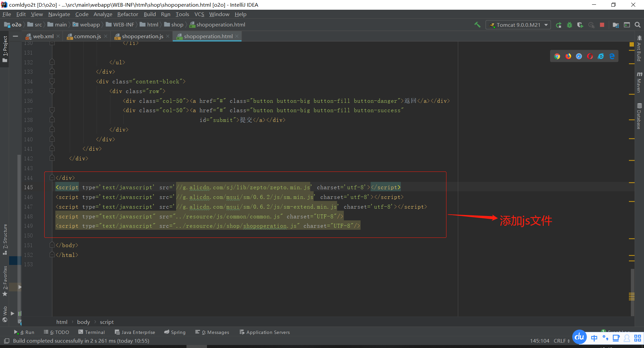
Task: Open the VCS menu
Action: coord(199,14)
